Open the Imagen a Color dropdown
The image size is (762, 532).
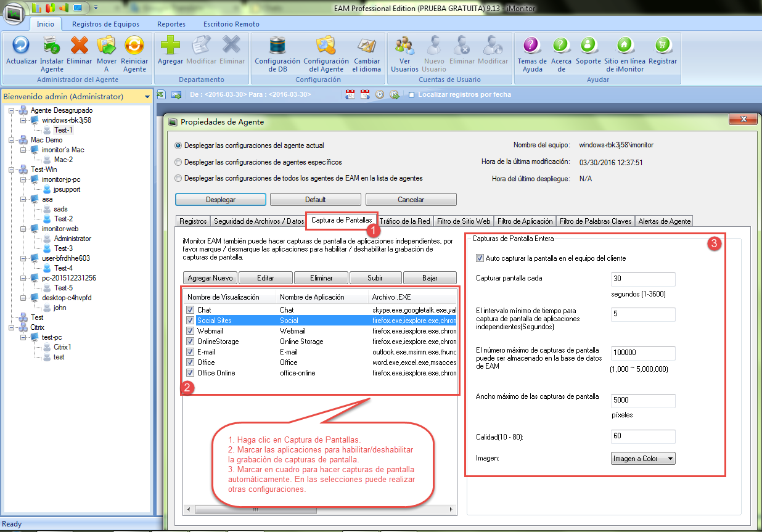tap(643, 459)
